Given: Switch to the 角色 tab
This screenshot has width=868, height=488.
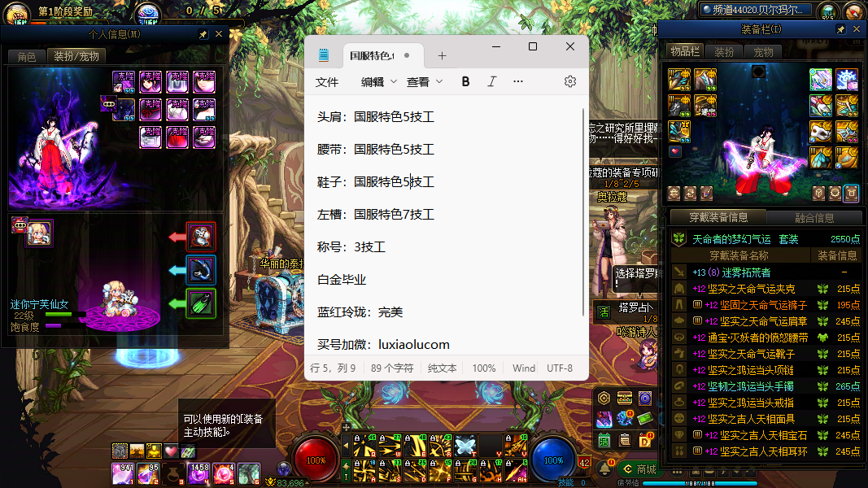Looking at the screenshot, I should tap(26, 57).
